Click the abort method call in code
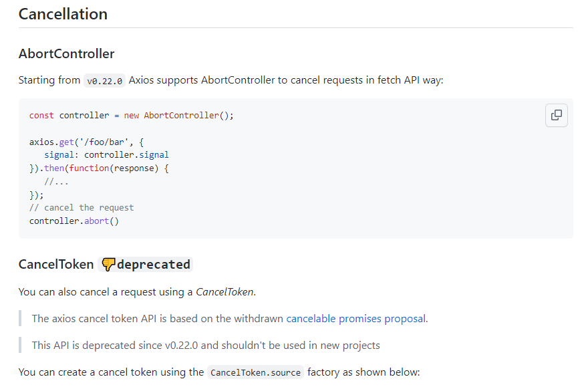 coord(96,221)
